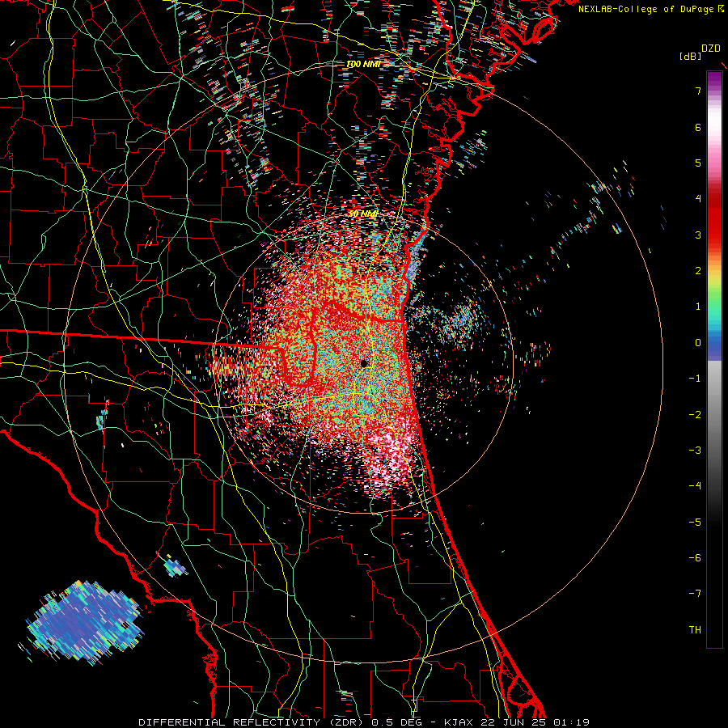Click the -2 value on the scale
Screen dimensions: 728x728
click(695, 414)
